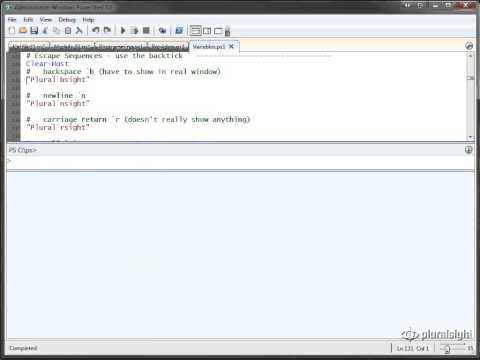Viewport: 480px width, 360px height.
Task: Clear the output pane via toolbar icon
Action: click(79, 31)
